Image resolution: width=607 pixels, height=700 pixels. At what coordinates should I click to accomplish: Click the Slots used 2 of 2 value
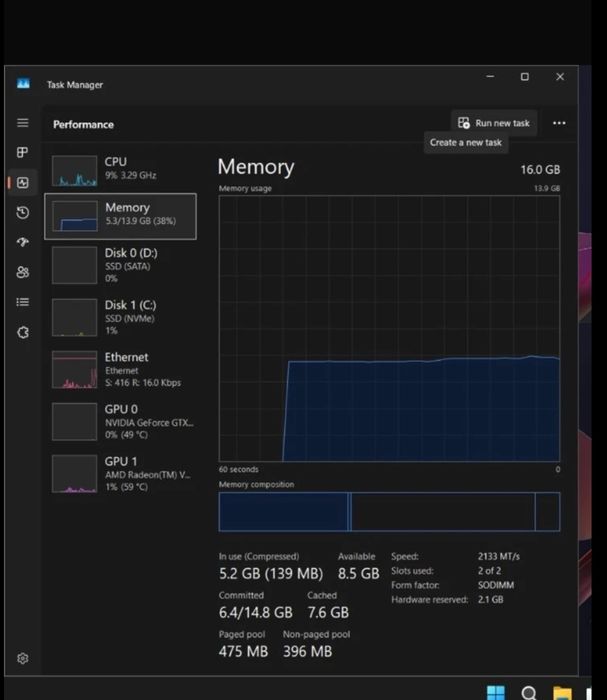[489, 571]
